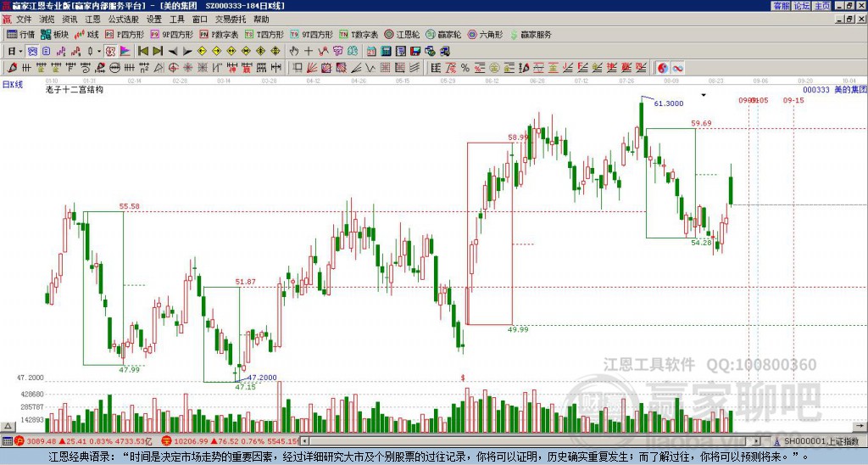
Task: Select the percent % retracement tool
Action: [x=465, y=68]
